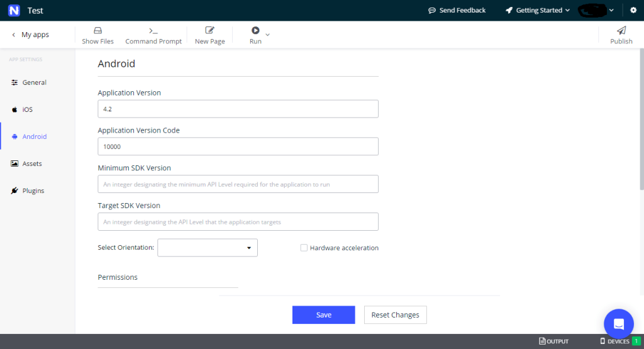The width and height of the screenshot is (644, 349).
Task: Click the Test app name
Action: tap(35, 11)
